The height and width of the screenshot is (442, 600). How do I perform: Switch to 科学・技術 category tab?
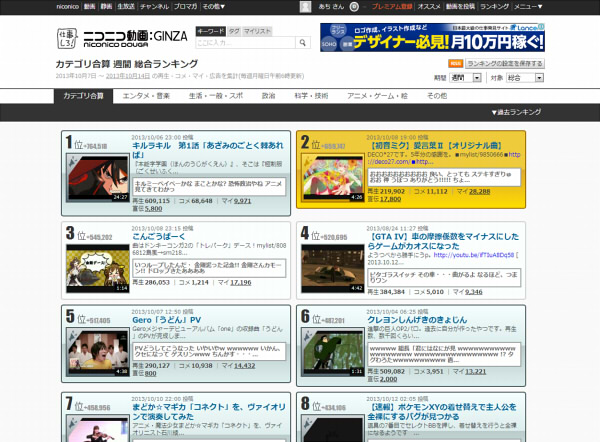tap(311, 96)
